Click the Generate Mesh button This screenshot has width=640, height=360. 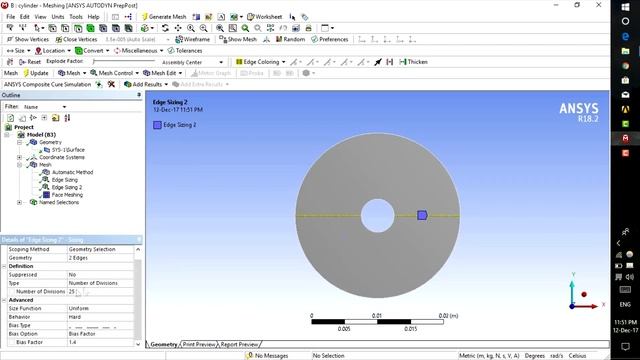pos(164,17)
